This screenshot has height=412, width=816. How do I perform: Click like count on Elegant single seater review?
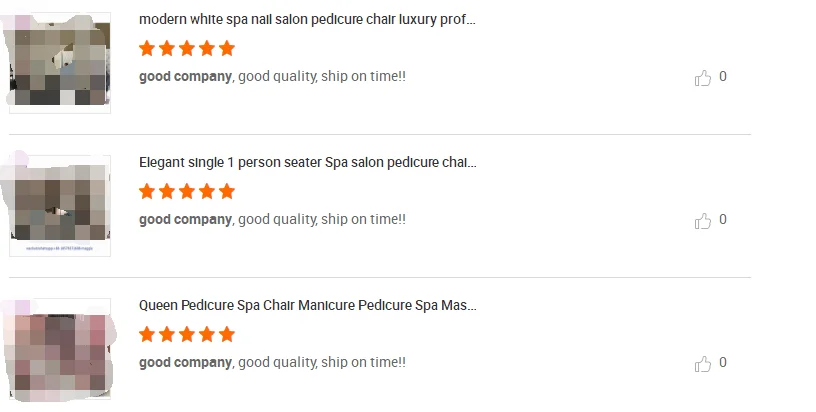tap(723, 220)
